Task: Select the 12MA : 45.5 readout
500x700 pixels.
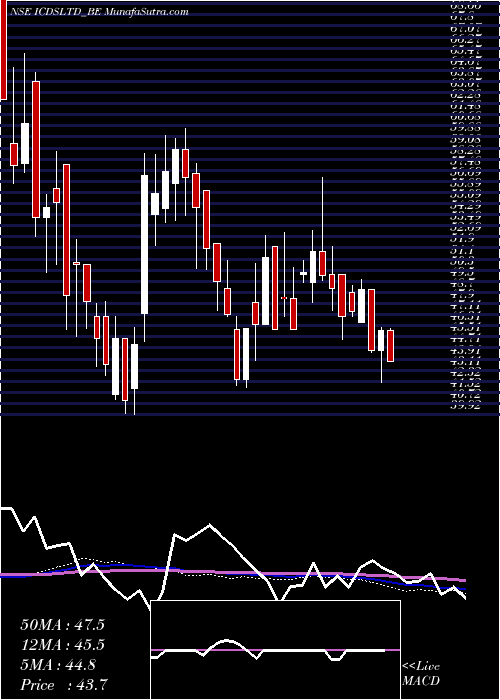Action: tap(62, 645)
